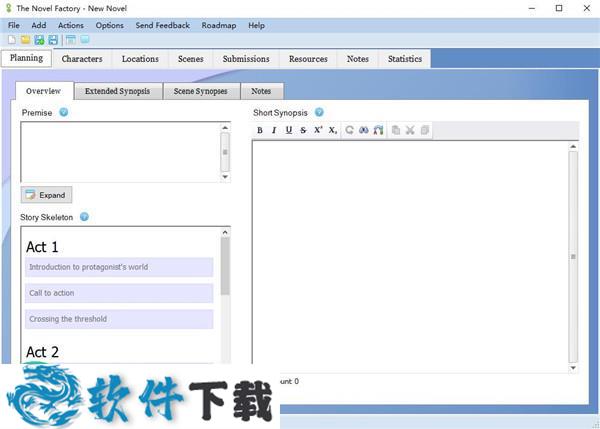Open Short Synopsis help icon

(319, 112)
